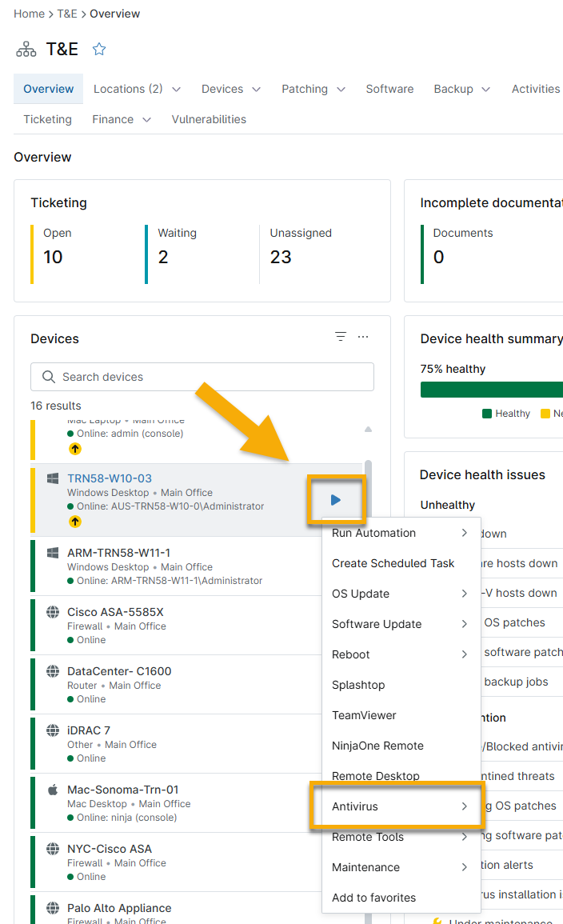Expand the Antivirus submenu
563x924 pixels.
pos(399,806)
